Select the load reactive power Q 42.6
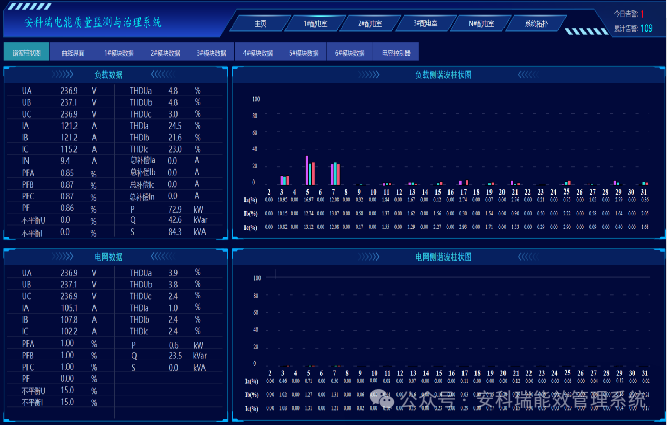This screenshot has width=667, height=426. [175, 220]
